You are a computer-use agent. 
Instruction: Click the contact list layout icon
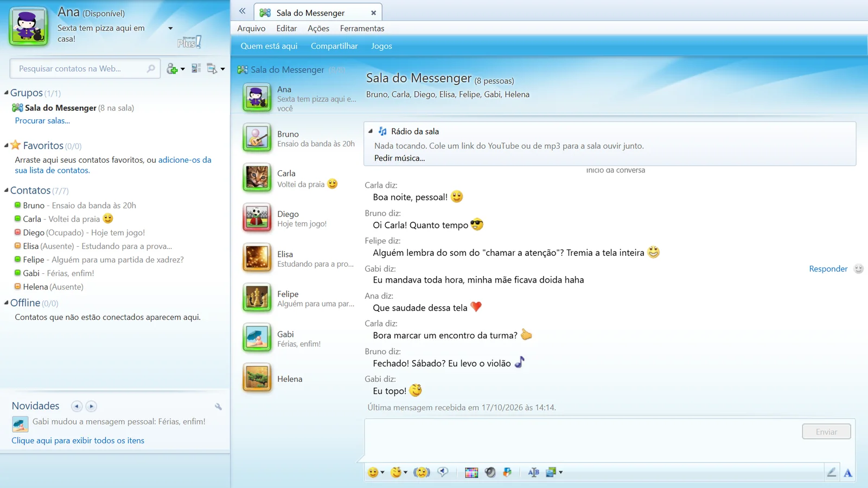196,68
